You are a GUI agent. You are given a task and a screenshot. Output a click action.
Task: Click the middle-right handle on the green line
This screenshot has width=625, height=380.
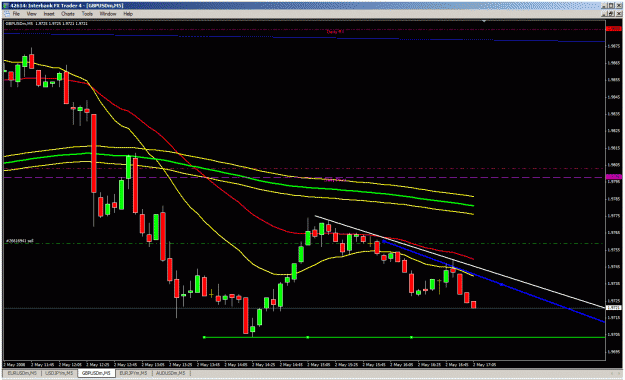pos(411,337)
